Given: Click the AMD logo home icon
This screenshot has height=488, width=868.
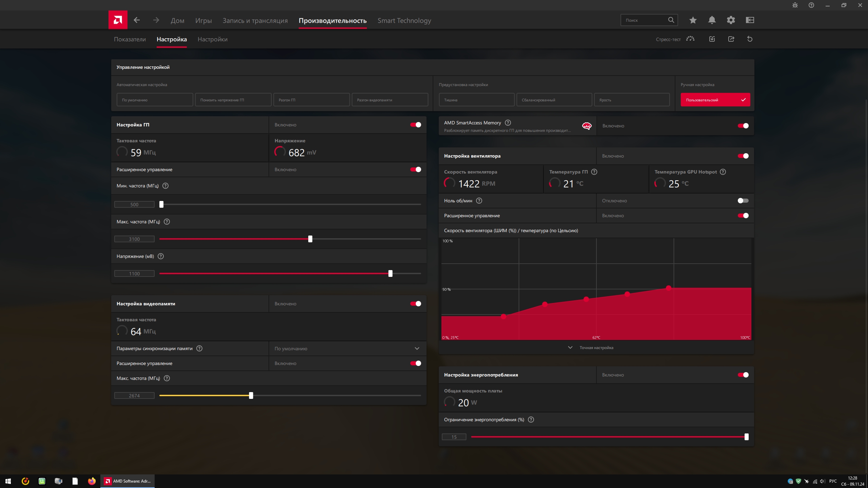Looking at the screenshot, I should click(x=118, y=20).
